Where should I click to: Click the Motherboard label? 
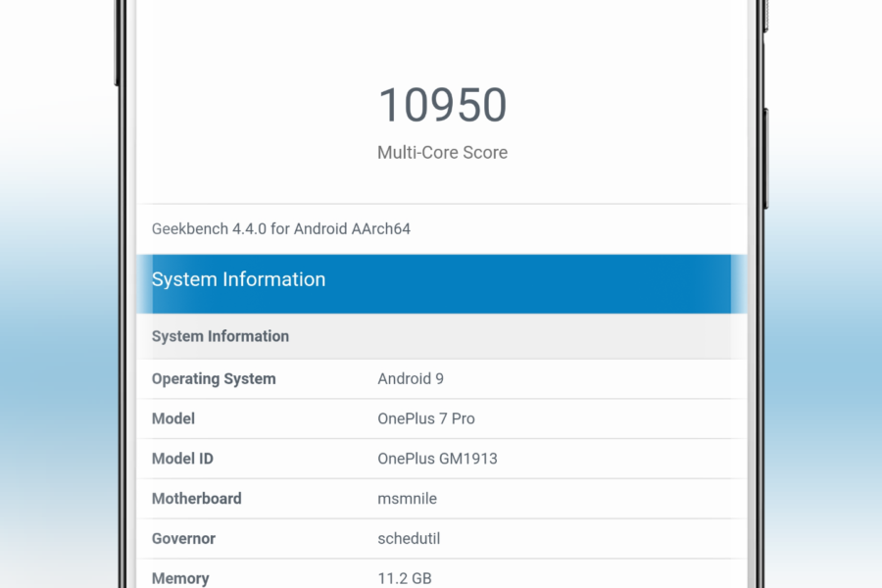click(x=197, y=499)
